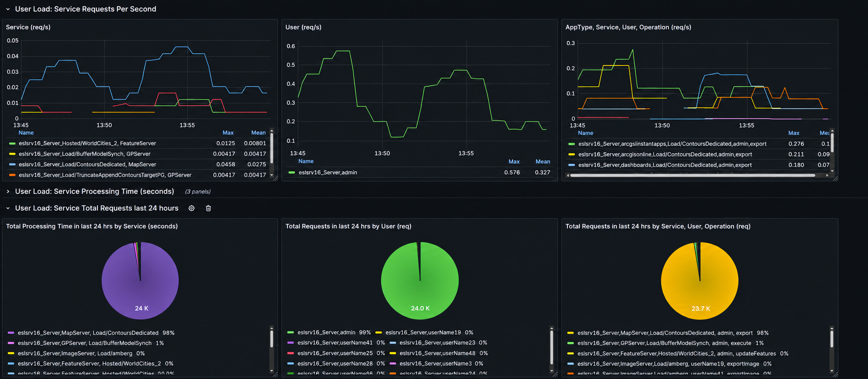
Task: Toggle arcgisonline ContoursDedicated legend series
Action: tap(665, 154)
